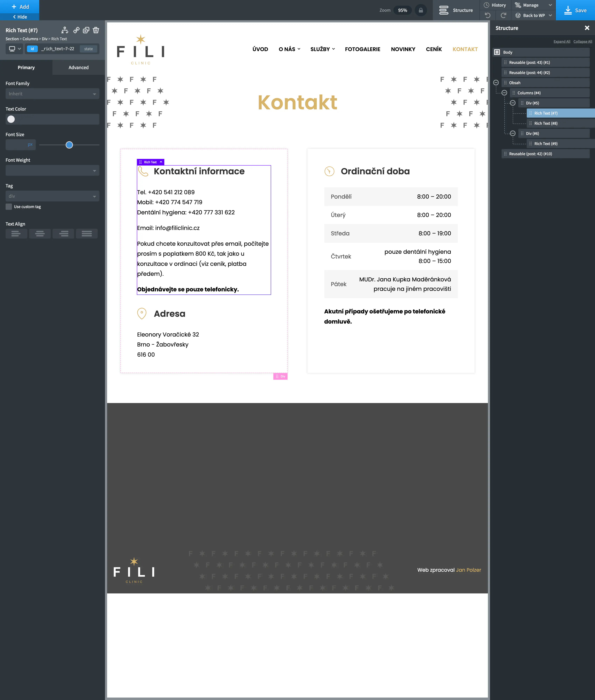Enable the Use custom tag checkbox
This screenshot has width=595, height=700.
click(x=9, y=206)
